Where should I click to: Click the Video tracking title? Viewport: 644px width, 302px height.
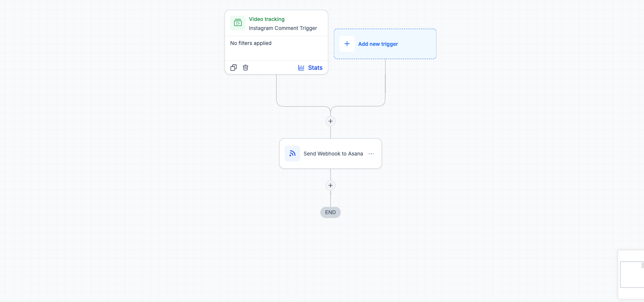coord(267,19)
